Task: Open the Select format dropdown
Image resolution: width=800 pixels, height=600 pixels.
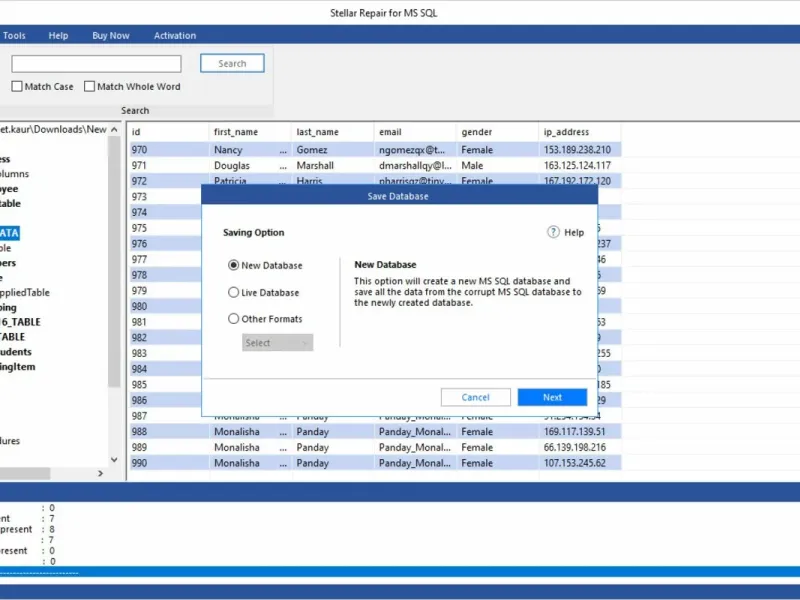Action: (x=278, y=342)
